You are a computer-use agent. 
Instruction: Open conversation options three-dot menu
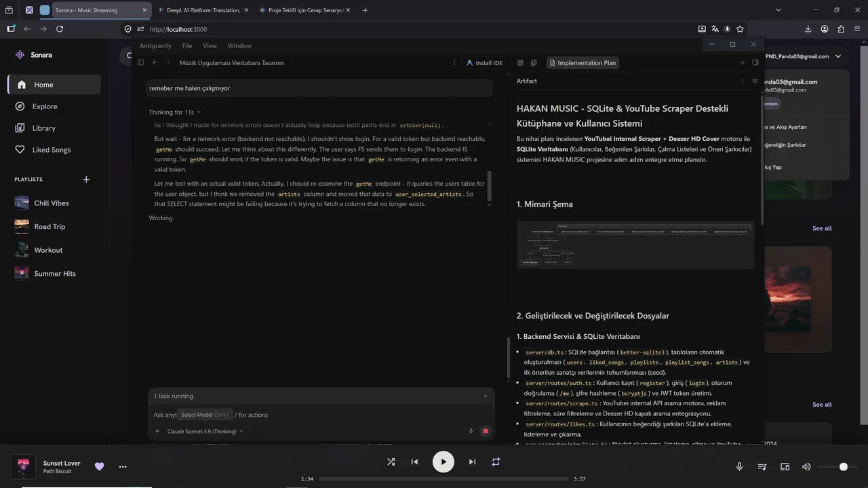coord(454,62)
